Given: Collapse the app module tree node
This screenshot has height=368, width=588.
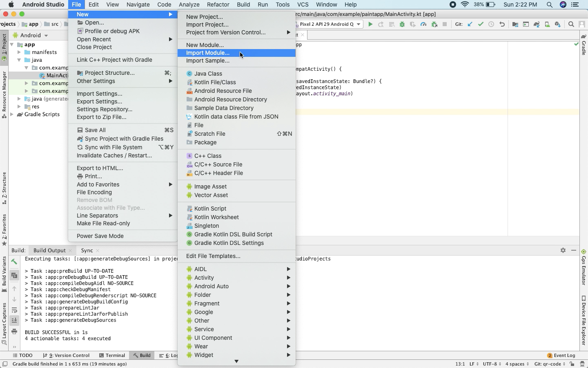Looking at the screenshot, I should coord(12,45).
